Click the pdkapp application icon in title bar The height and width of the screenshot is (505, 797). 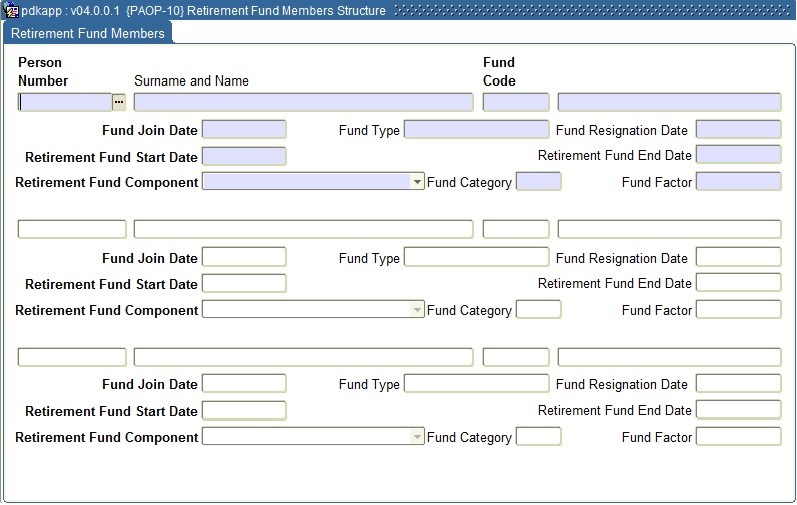tap(11, 10)
